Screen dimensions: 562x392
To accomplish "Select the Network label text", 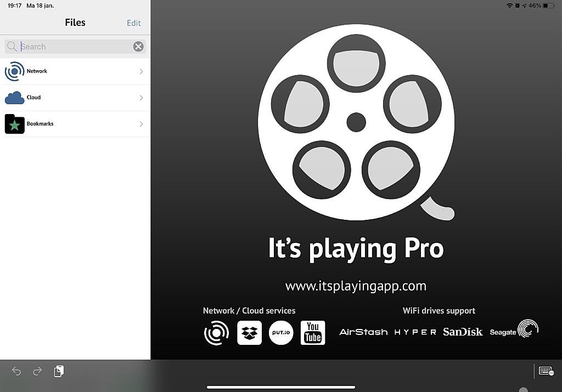I will [x=37, y=71].
